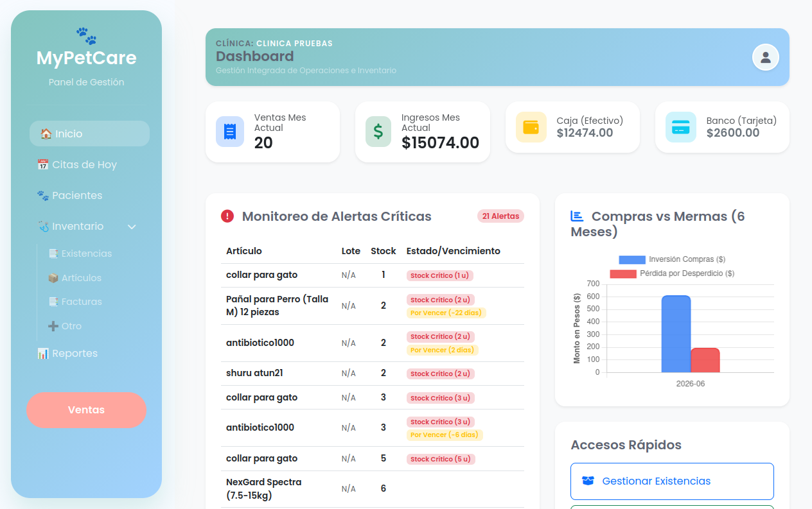Viewport: 812px width, 509px height.
Task: Expand the Otro submenu item
Action: pos(65,326)
